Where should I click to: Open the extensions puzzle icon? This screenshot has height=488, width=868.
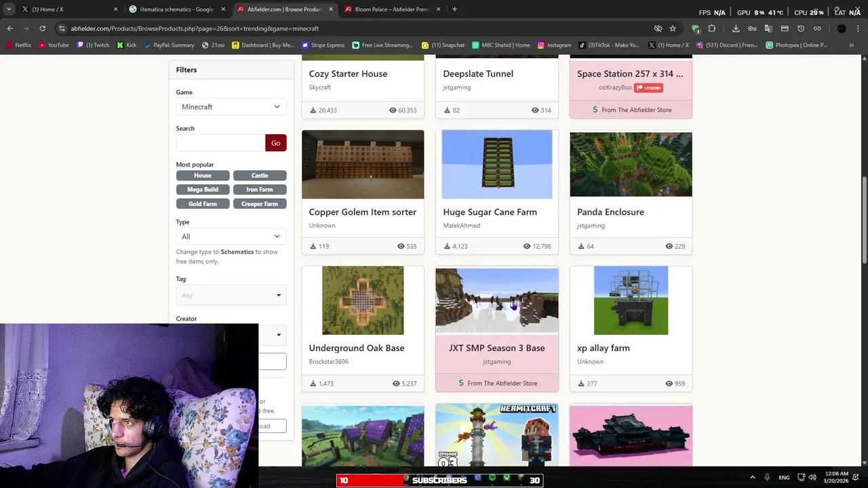pos(711,28)
